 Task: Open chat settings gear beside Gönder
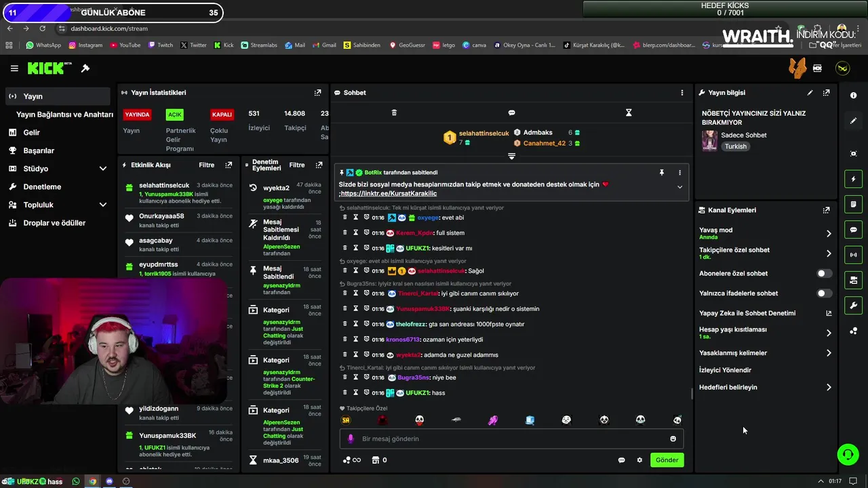tap(639, 460)
